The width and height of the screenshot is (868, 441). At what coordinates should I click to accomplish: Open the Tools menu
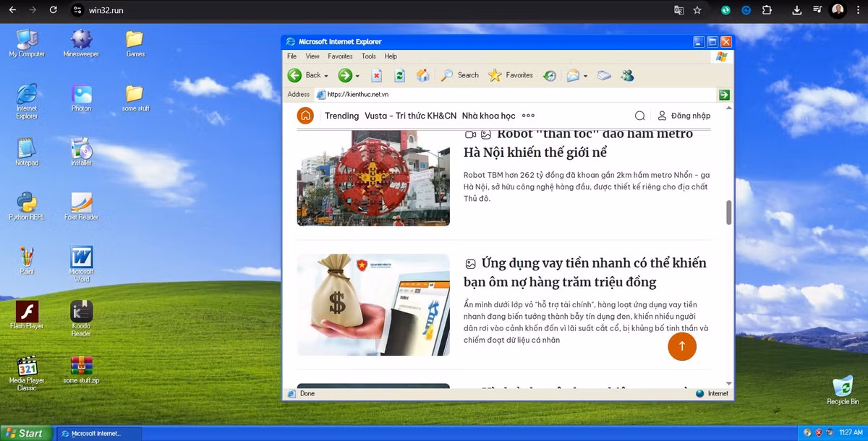(x=368, y=56)
